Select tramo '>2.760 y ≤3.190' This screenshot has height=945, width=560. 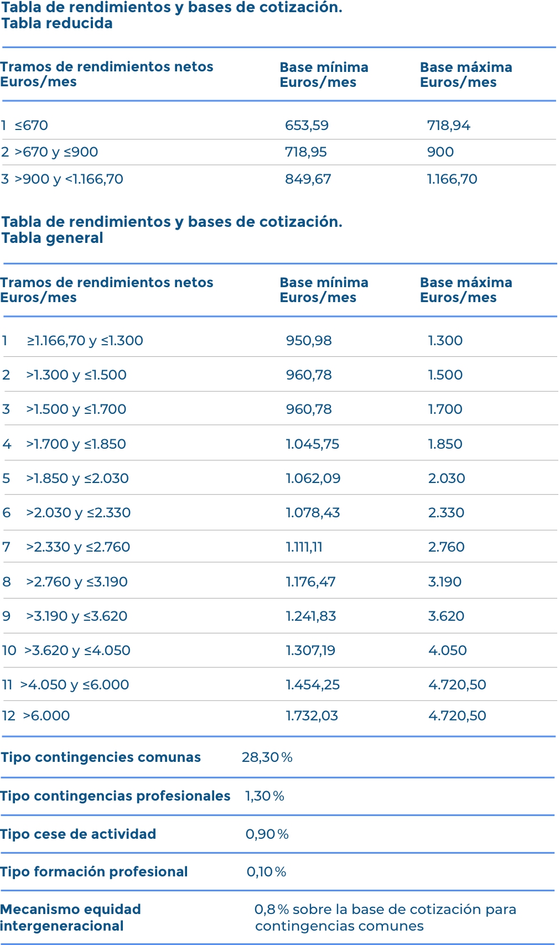pos(77,582)
